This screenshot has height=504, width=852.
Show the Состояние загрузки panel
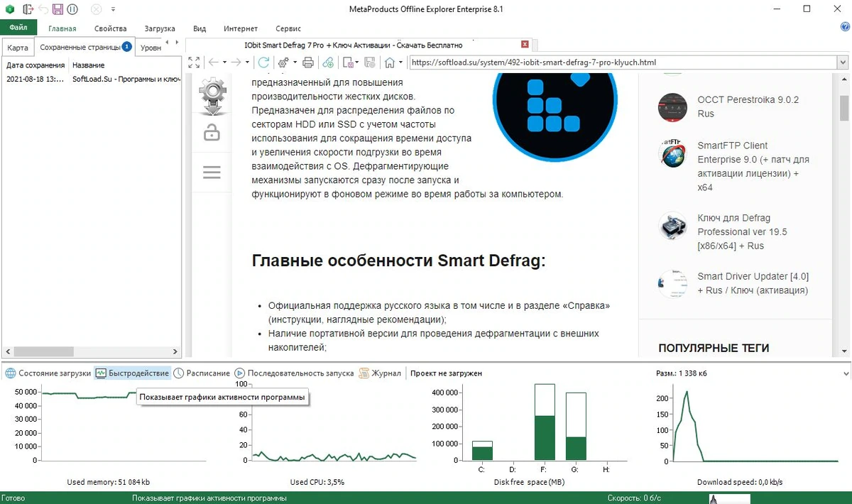[48, 373]
